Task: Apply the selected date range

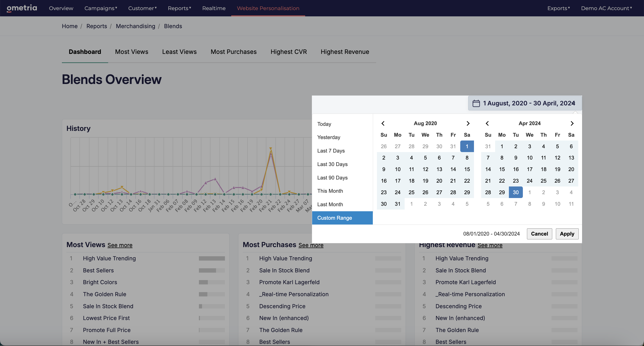Action: 567,234
